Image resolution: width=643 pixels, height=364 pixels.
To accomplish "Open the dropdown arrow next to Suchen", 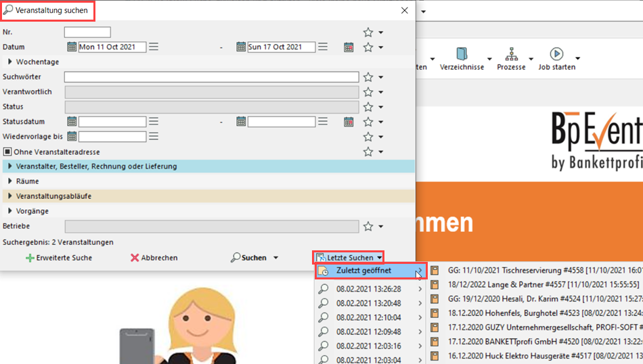I will click(275, 258).
